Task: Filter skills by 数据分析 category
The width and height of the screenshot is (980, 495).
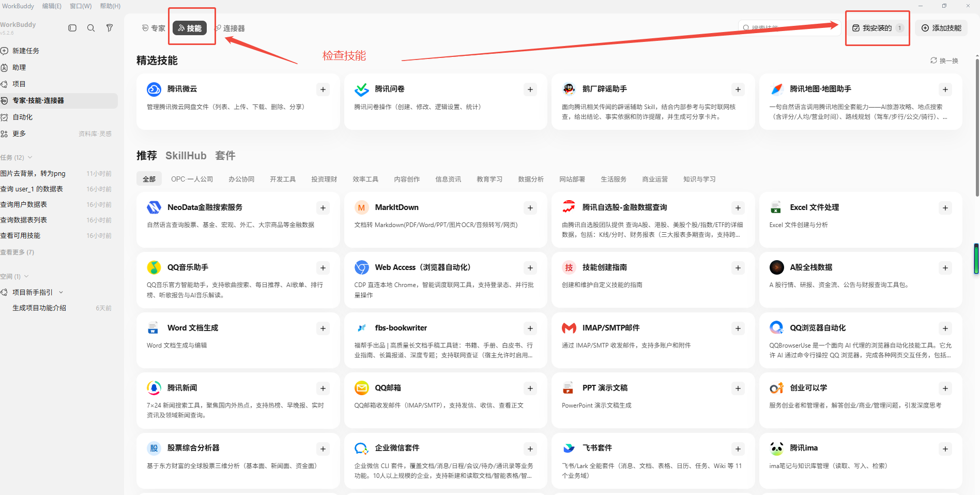Action: [x=531, y=179]
